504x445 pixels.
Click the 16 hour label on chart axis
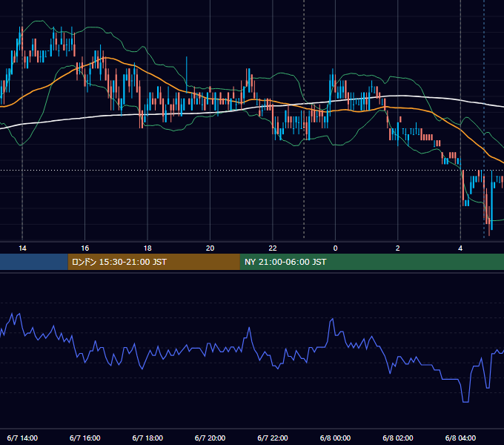click(x=84, y=248)
